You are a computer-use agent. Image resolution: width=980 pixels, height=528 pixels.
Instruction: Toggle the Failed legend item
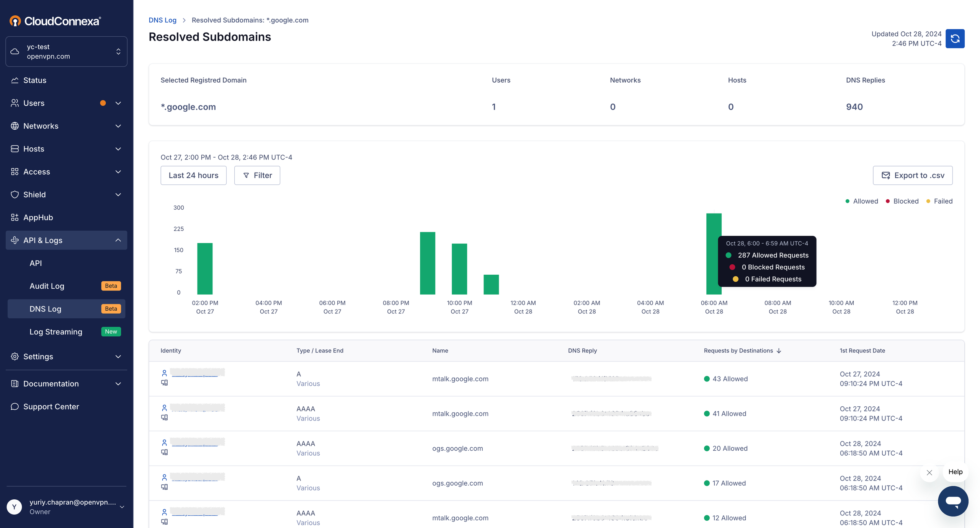click(939, 201)
